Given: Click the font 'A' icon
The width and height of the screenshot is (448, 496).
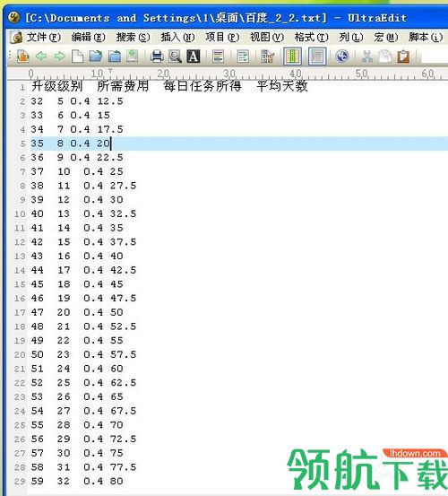Looking at the screenshot, I should coord(194,57).
